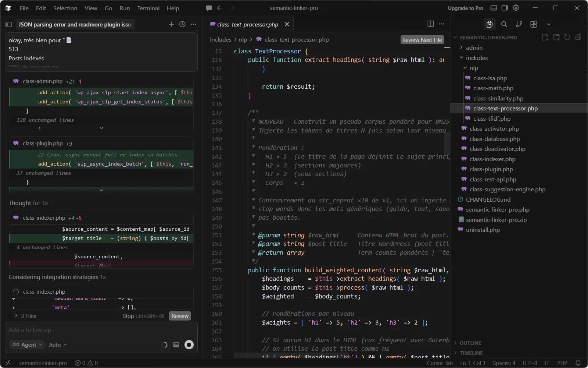Open the Source Control icon
Viewport: 588px width, 368px height.
pyautogui.click(x=519, y=24)
